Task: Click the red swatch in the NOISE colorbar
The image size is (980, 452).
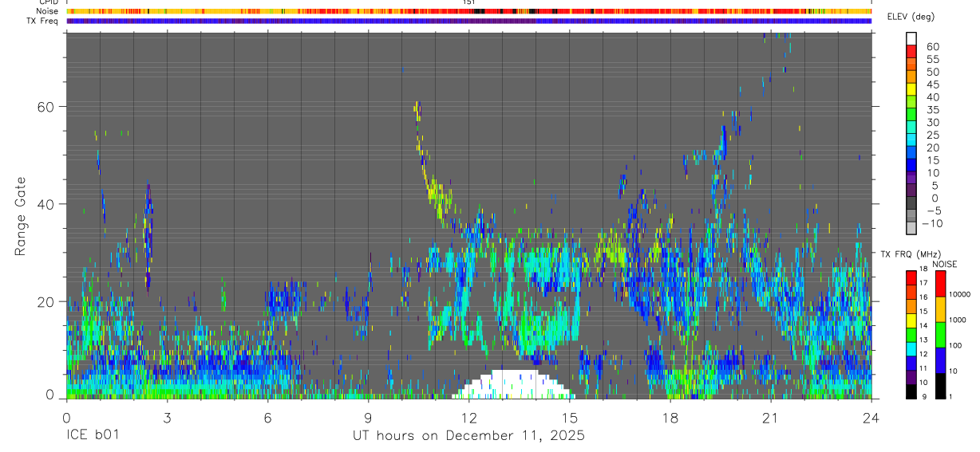Action: point(940,284)
